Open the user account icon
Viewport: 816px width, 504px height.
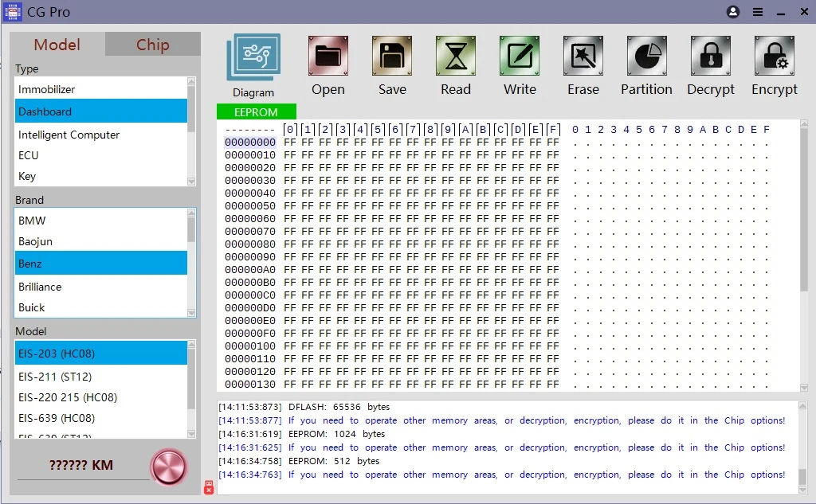click(733, 12)
